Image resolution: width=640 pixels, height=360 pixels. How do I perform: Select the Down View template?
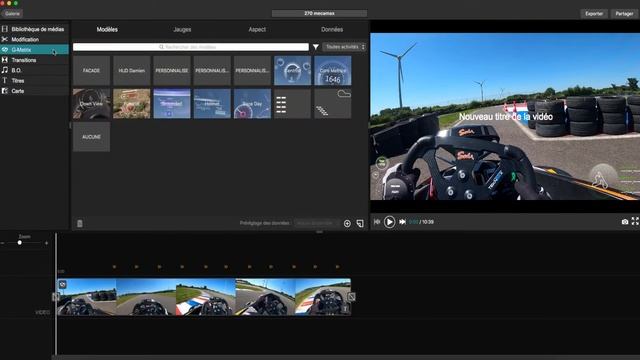(x=91, y=104)
